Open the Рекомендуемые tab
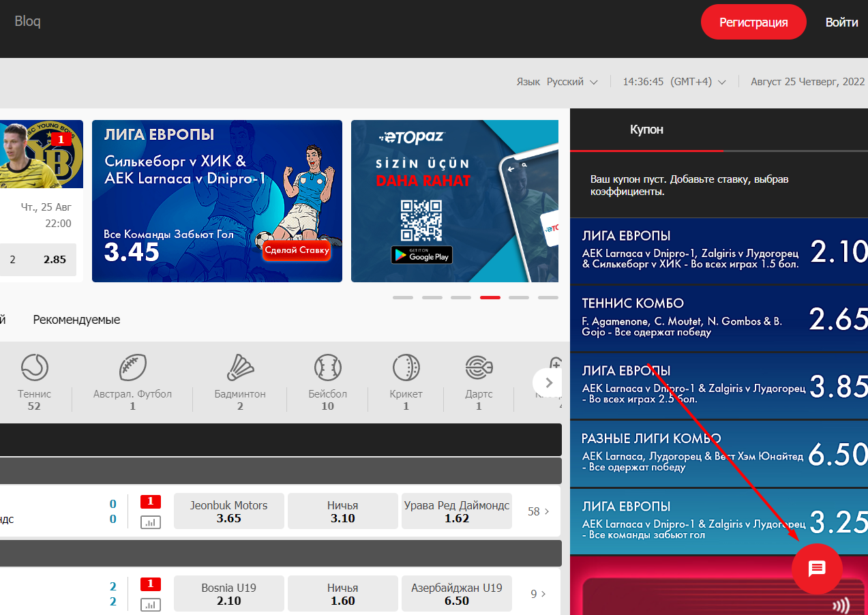Viewport: 868px width, 615px height. [x=76, y=319]
